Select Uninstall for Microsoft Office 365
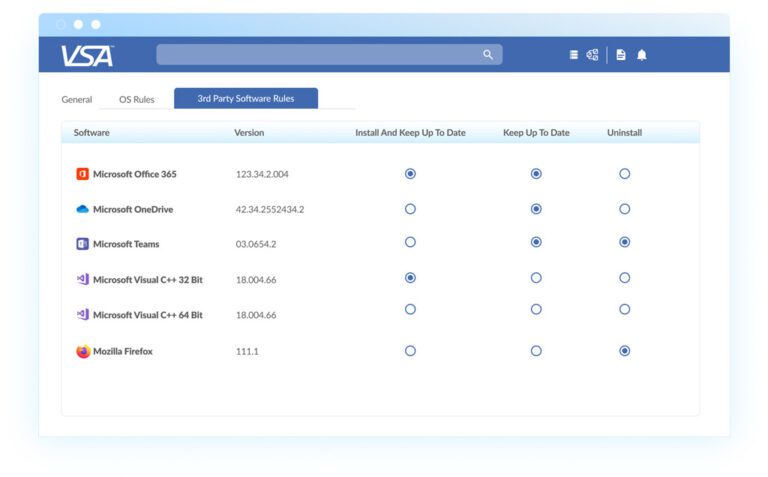 click(x=625, y=174)
